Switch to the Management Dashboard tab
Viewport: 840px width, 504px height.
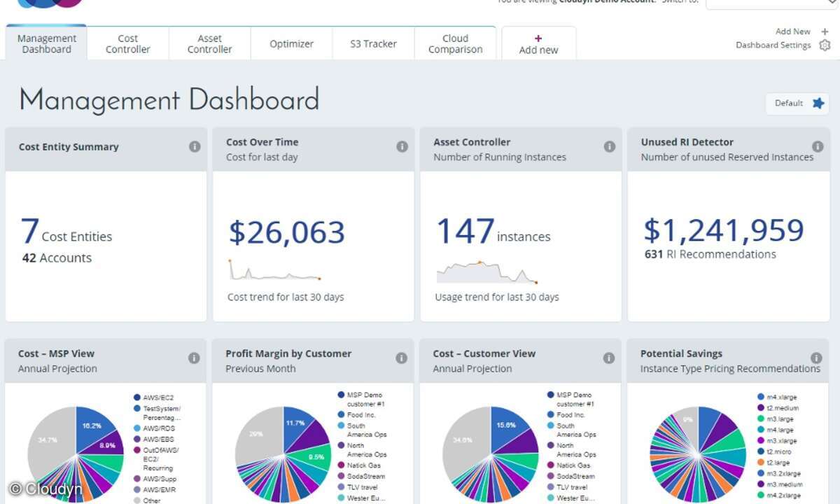pos(47,43)
